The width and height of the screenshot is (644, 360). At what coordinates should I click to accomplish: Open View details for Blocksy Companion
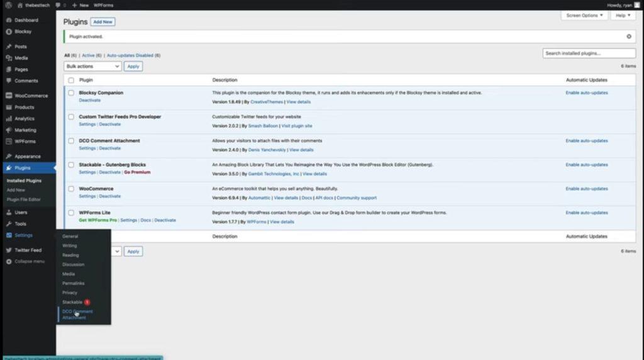click(299, 102)
